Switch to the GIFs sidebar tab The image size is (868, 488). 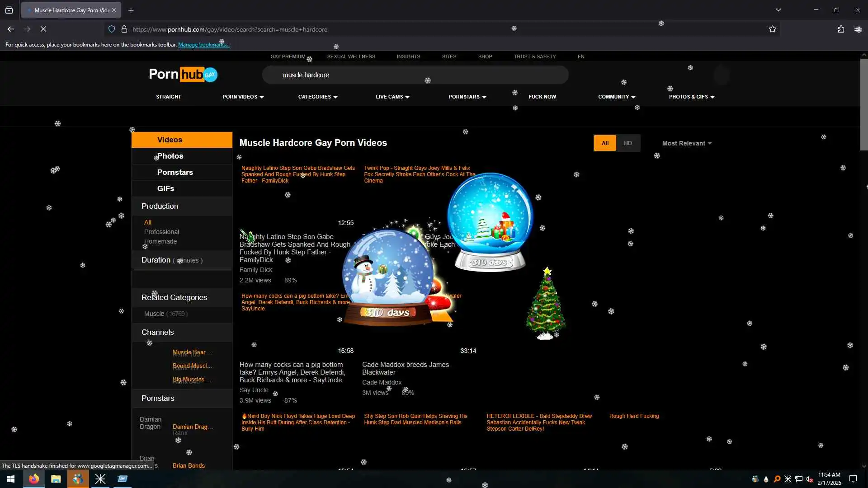[x=165, y=188]
